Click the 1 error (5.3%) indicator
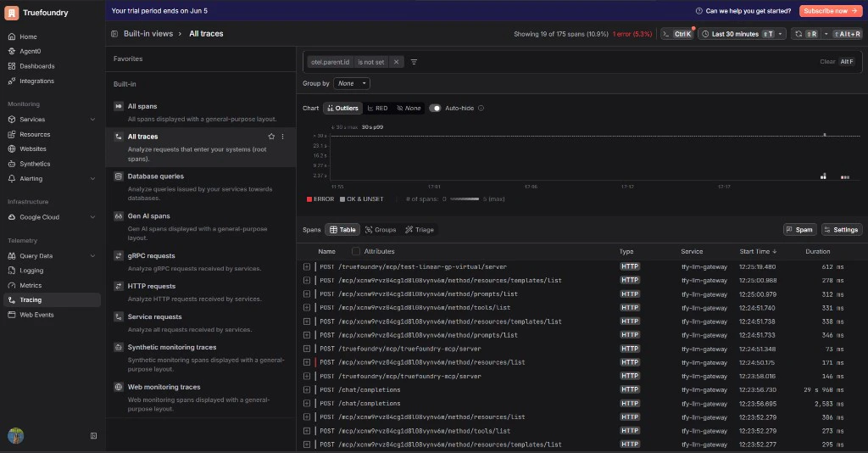868x453 pixels. (632, 34)
